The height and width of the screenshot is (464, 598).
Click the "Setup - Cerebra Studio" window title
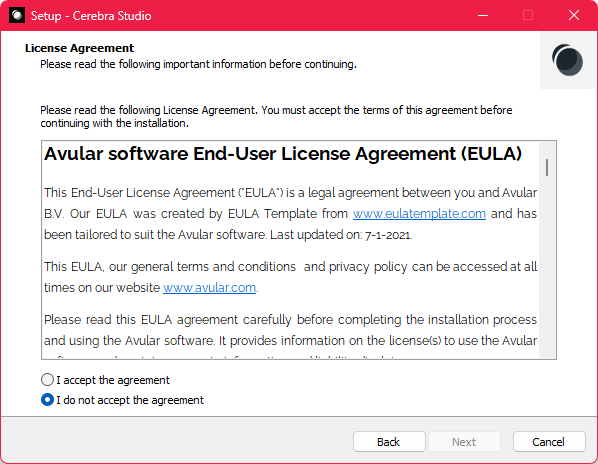[x=91, y=16]
